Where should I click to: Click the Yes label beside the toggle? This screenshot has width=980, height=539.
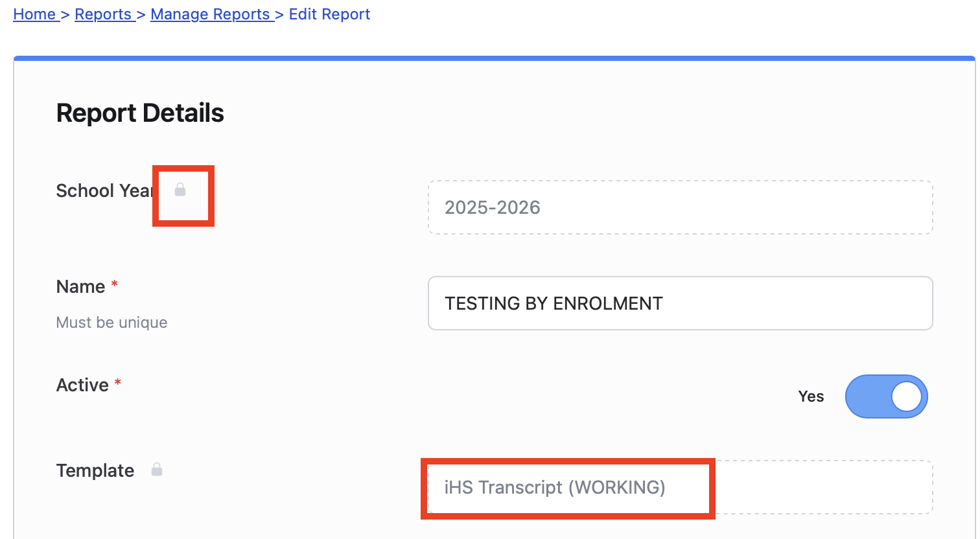click(811, 396)
